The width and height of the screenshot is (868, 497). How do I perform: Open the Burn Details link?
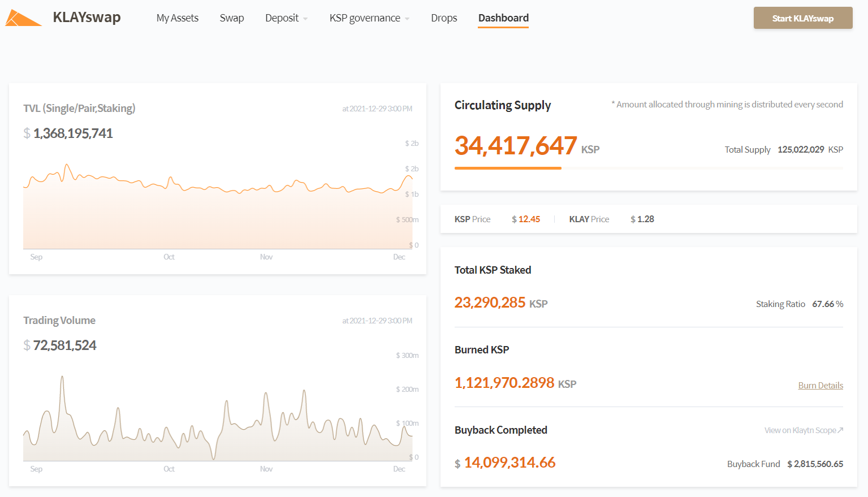(821, 386)
